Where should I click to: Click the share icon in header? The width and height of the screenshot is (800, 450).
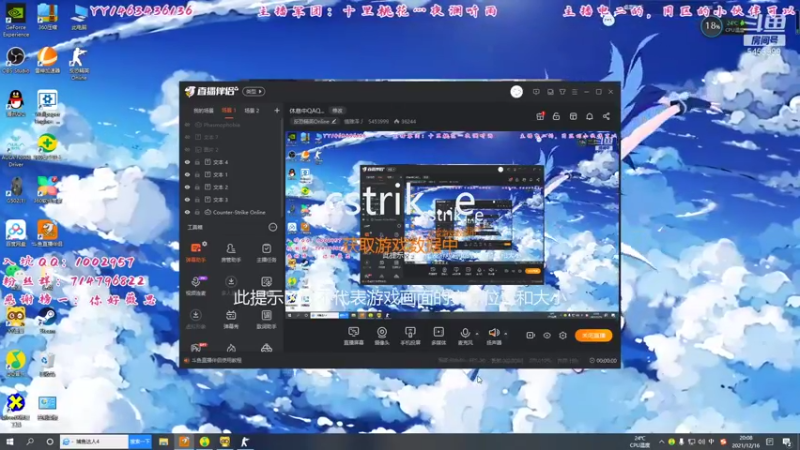point(606,116)
